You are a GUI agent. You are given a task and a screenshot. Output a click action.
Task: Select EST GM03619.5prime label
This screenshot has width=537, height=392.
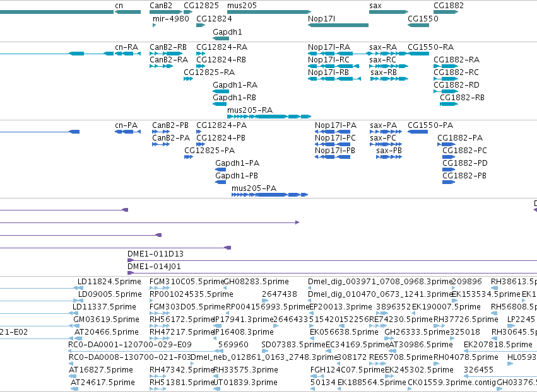106,320
